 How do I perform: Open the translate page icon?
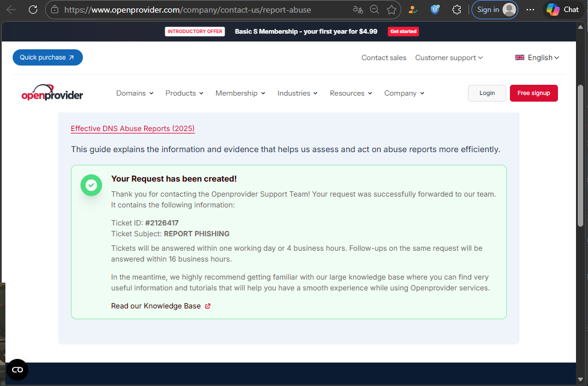point(358,10)
